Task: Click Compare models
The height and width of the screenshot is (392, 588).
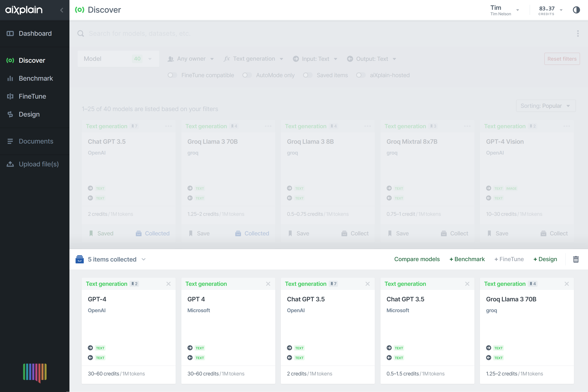Action: point(417,259)
